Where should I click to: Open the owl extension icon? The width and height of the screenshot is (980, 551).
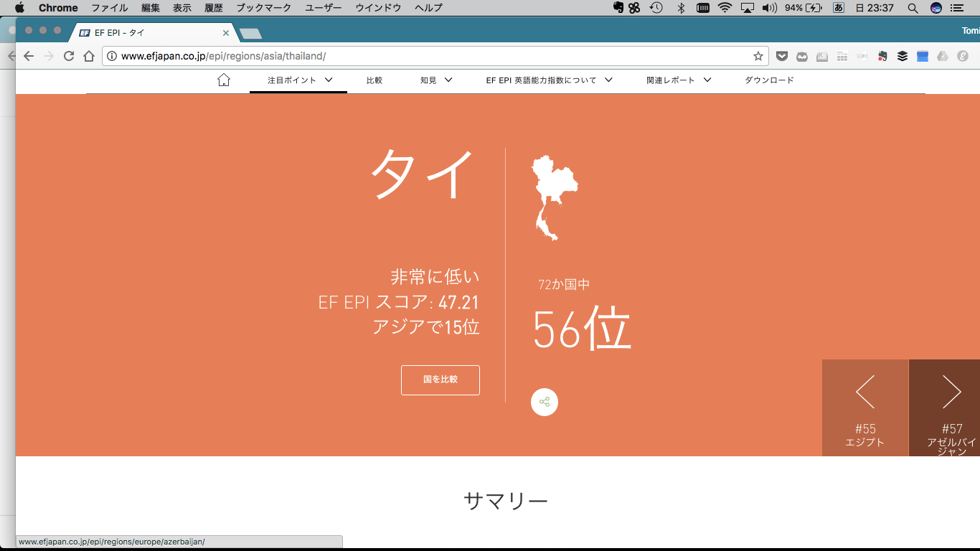pos(802,56)
